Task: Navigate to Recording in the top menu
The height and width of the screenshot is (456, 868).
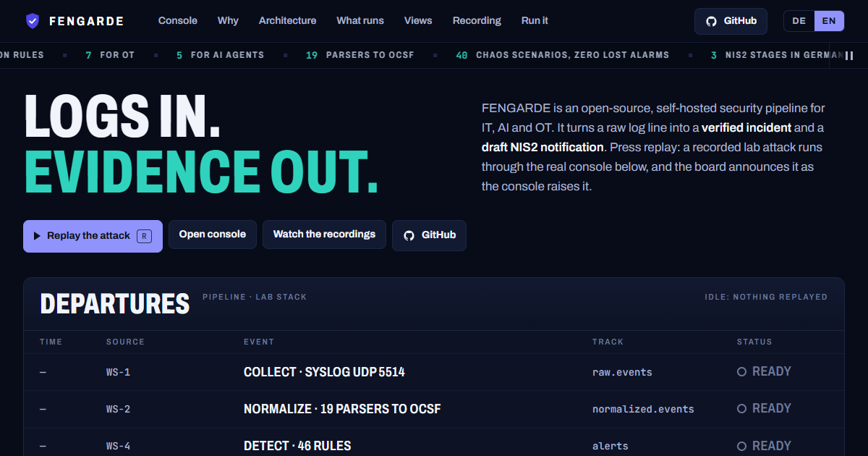Action: 477,21
